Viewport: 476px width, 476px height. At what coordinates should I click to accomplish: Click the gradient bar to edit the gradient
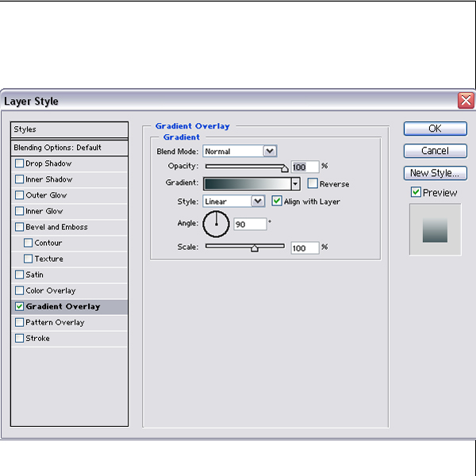pos(248,184)
